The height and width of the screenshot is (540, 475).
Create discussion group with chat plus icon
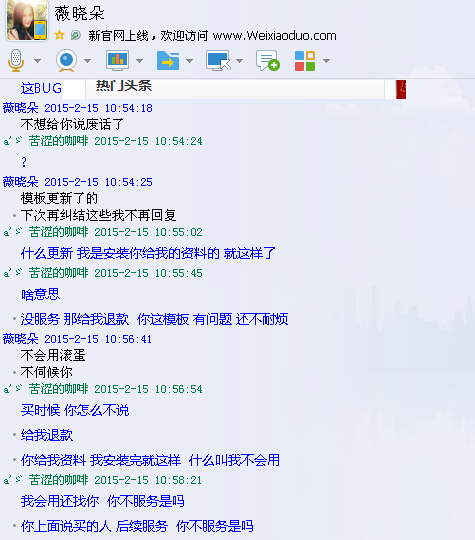(268, 61)
